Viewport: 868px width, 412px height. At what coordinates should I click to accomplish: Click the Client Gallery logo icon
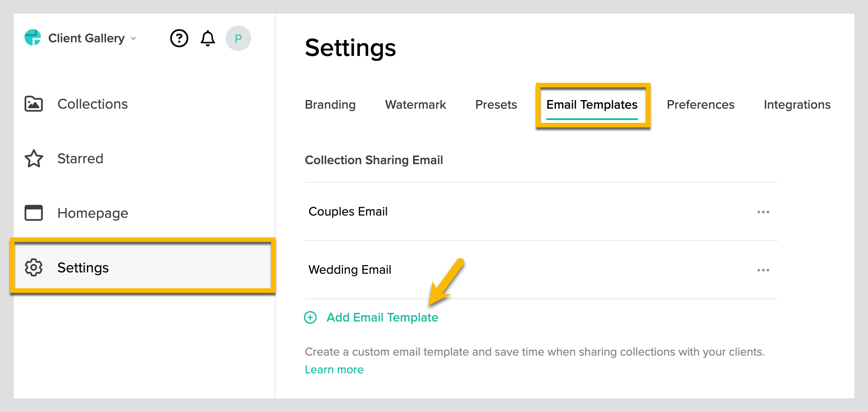[x=33, y=38]
